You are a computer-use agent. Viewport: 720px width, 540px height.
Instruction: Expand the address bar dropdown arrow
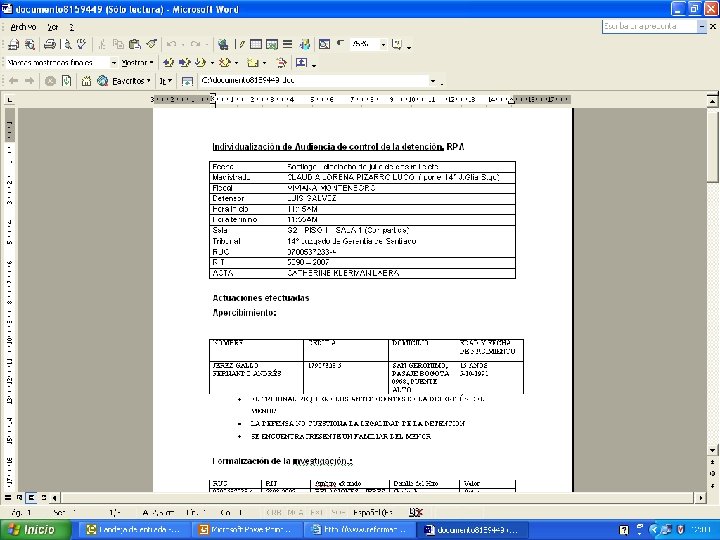coord(433,81)
